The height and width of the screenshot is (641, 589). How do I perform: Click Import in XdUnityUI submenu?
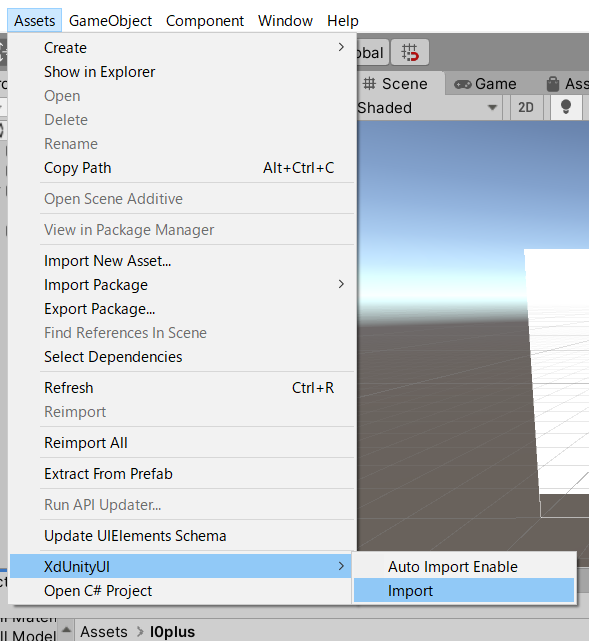(x=464, y=591)
